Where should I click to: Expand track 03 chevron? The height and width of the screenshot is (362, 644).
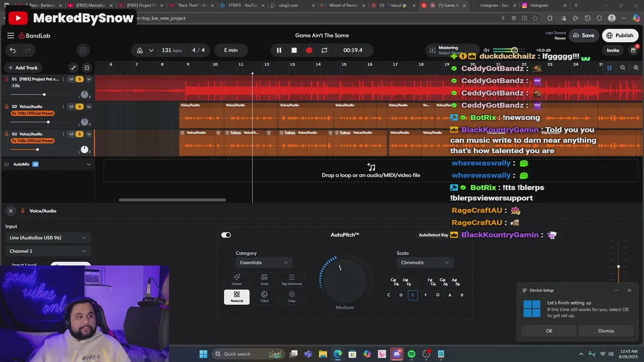[x=89, y=134]
